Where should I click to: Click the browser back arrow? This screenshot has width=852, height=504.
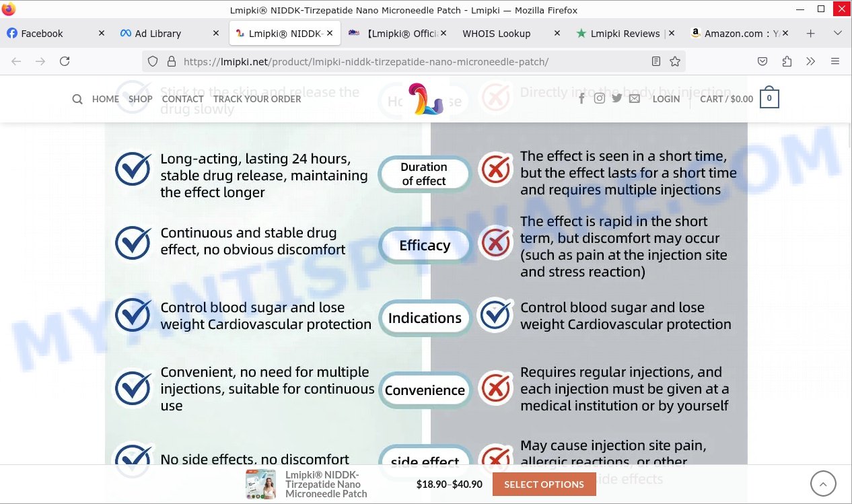click(16, 61)
